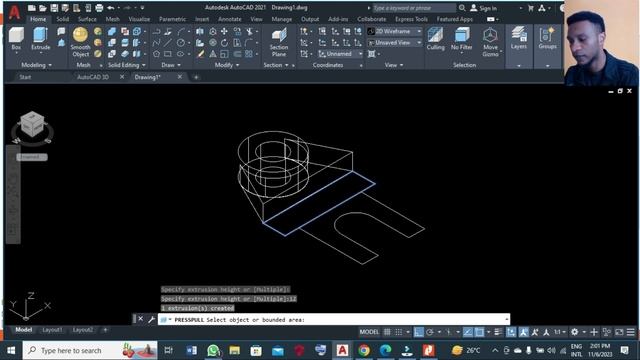Click the command line customize wrench icon

coord(151,319)
